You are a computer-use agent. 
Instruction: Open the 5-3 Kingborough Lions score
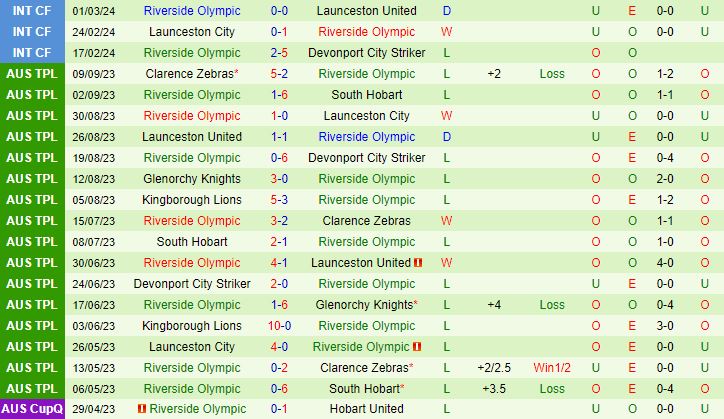[279, 200]
